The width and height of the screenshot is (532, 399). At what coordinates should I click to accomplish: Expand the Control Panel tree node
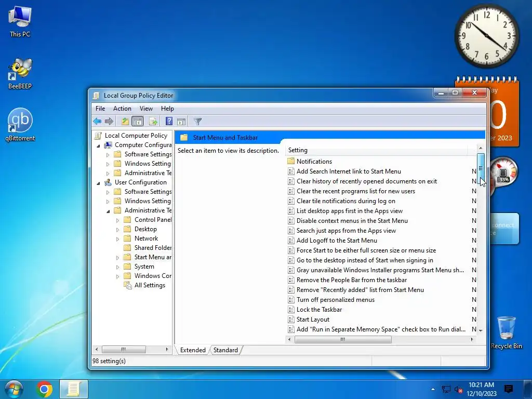tap(118, 220)
